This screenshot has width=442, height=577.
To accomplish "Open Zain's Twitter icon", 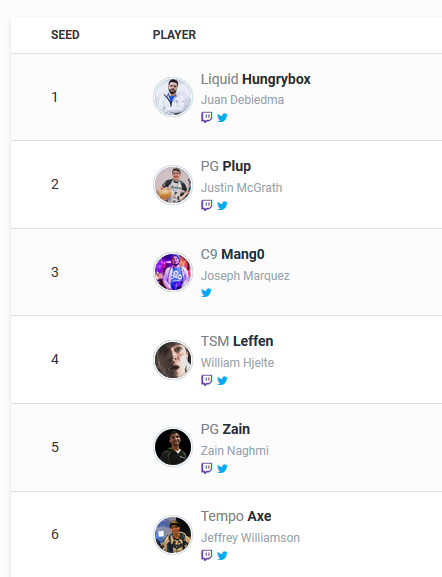I will (222, 468).
